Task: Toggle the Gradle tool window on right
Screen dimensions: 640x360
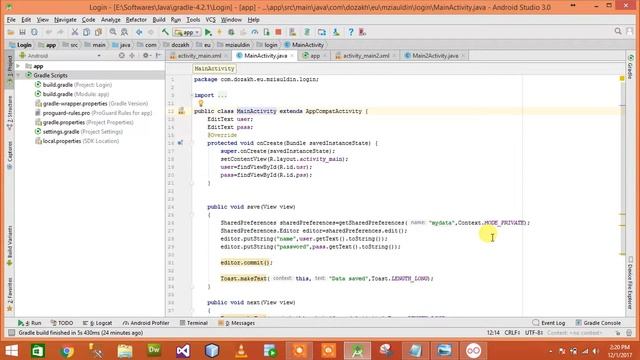Action: [x=631, y=67]
